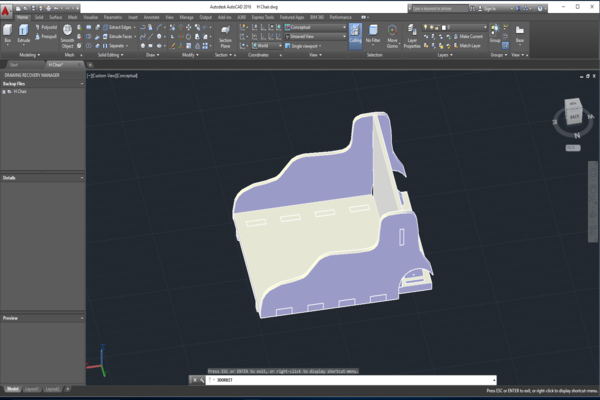This screenshot has height=400, width=600.
Task: Open the Section Plane tool
Action: point(225,37)
